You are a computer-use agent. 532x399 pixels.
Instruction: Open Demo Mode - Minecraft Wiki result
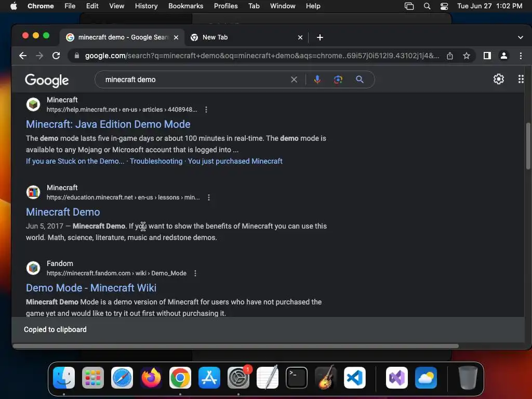(91, 288)
